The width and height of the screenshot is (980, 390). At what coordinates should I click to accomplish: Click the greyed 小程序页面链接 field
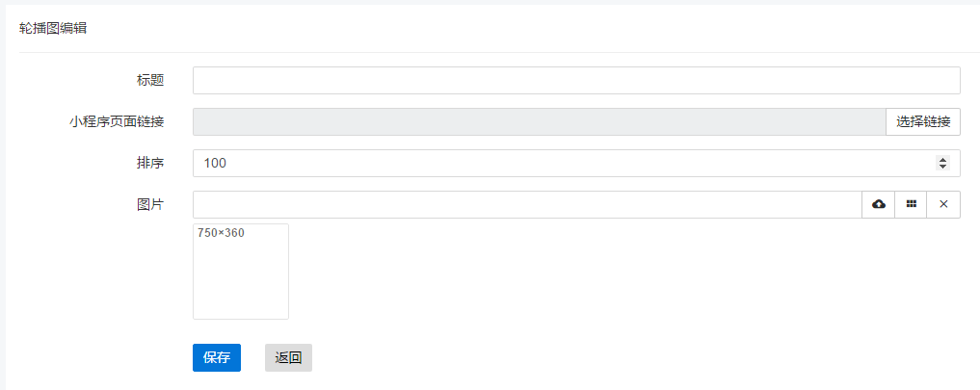point(540,122)
